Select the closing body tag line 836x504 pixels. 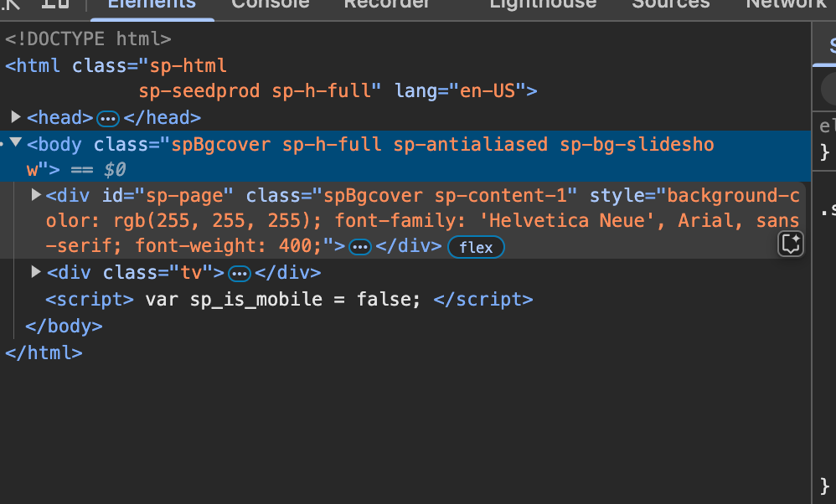(x=64, y=327)
